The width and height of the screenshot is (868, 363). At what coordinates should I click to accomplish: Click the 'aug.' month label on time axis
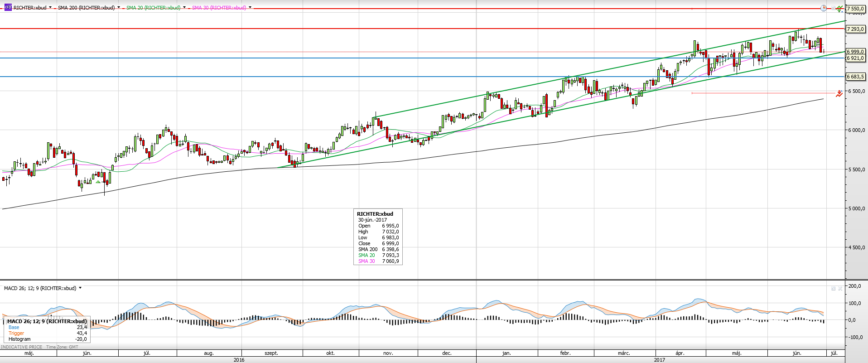point(209,353)
